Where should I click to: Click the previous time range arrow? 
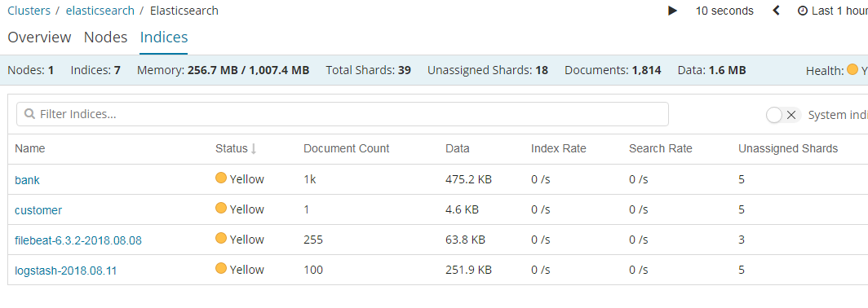[776, 11]
